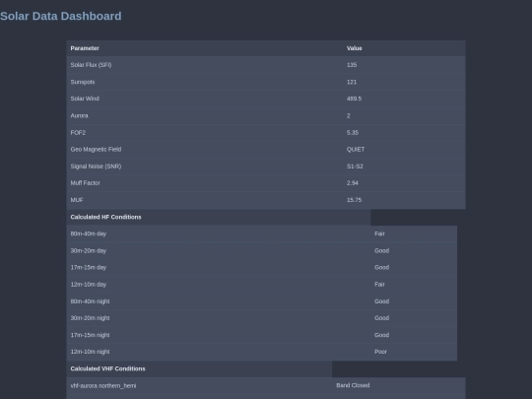Click the Calculated HF Conditions section header
Screen dimensions: 532x399
[105, 217]
